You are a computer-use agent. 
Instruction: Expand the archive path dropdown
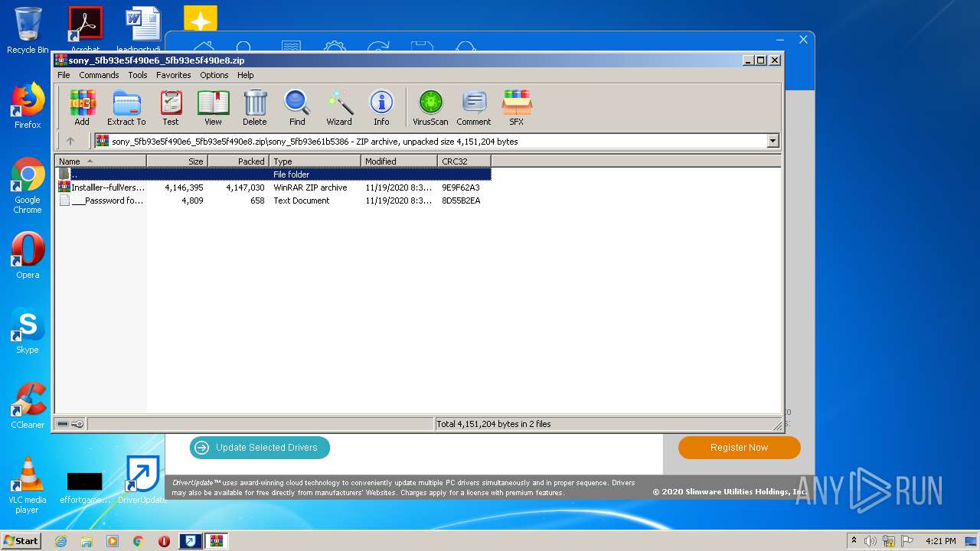[773, 141]
